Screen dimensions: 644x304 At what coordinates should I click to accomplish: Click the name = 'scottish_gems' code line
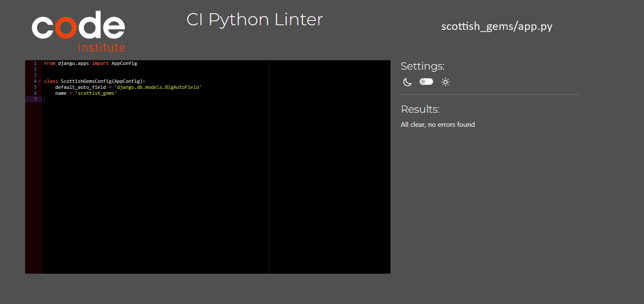tap(86, 93)
